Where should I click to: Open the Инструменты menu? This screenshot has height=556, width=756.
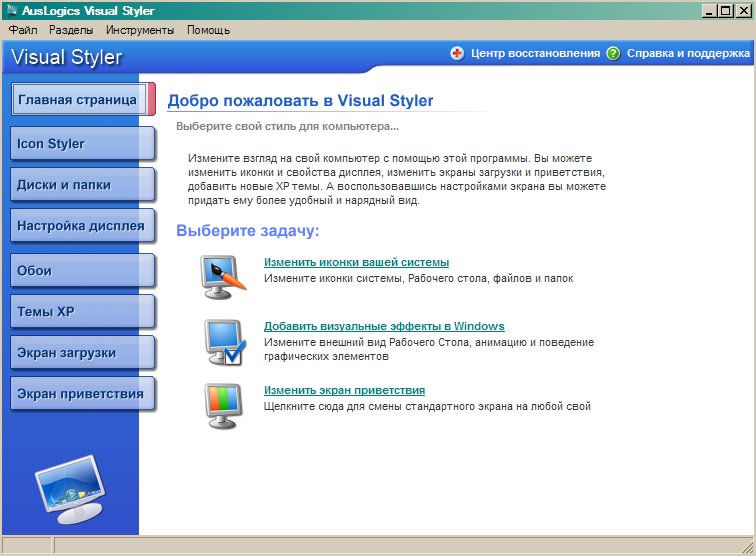tap(140, 30)
